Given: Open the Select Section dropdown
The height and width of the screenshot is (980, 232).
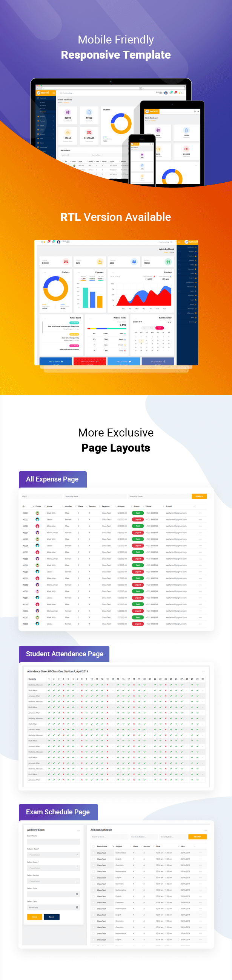Looking at the screenshot, I should click(54, 881).
